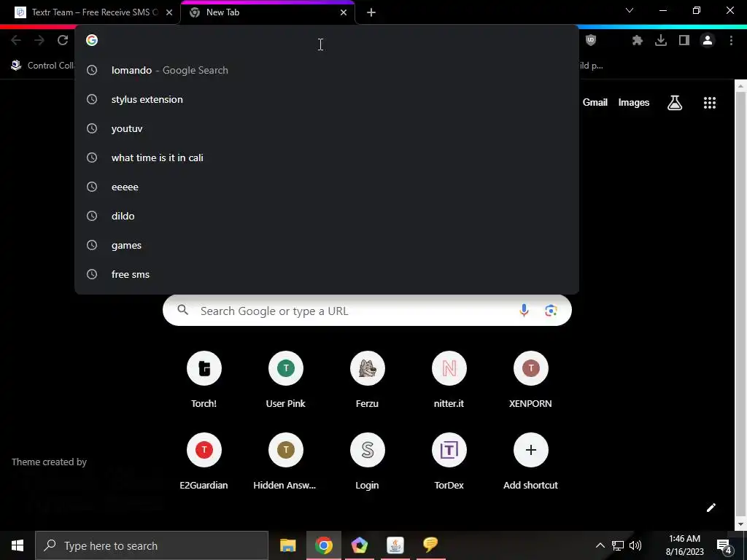
Task: Open the colorful pentagon taskbar app
Action: pyautogui.click(x=359, y=545)
